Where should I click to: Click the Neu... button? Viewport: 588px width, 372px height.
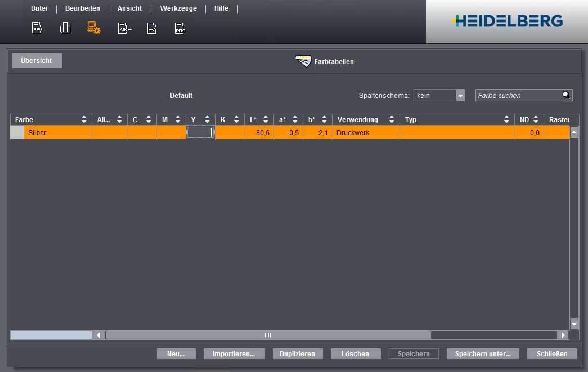[x=176, y=353]
